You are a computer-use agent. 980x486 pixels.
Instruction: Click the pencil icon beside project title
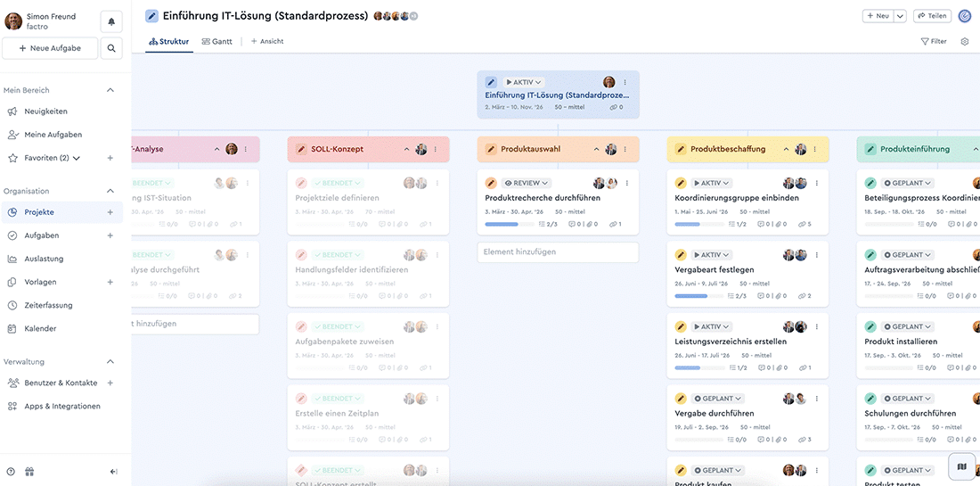pyautogui.click(x=151, y=16)
